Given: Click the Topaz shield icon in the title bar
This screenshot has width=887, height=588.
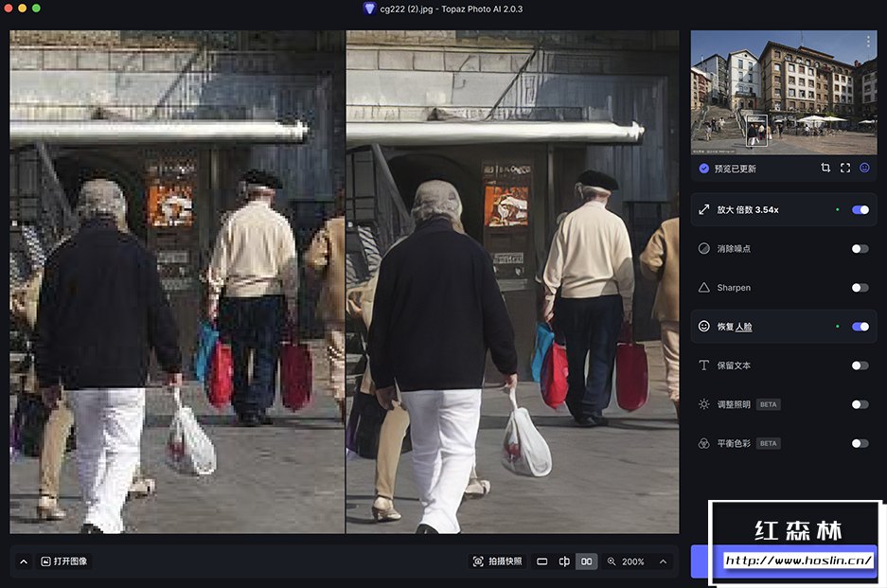Looking at the screenshot, I should 369,9.
